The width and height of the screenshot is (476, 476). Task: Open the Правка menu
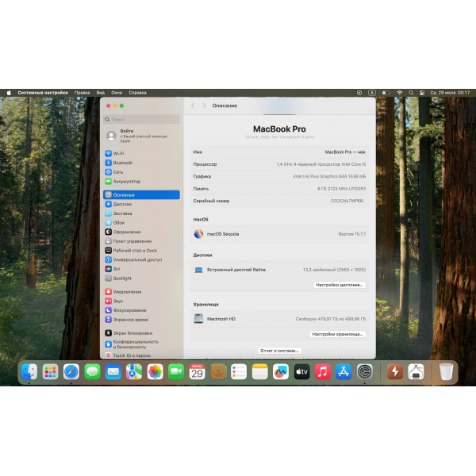coord(82,93)
